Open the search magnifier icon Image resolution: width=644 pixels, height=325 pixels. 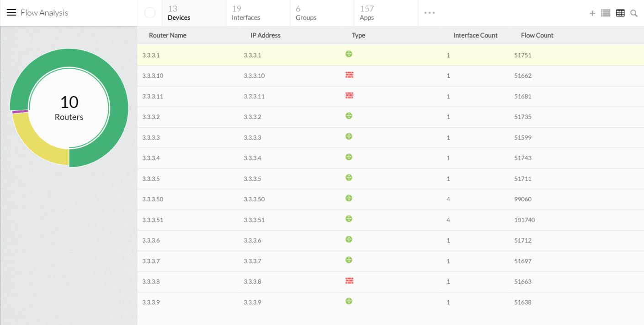[634, 13]
